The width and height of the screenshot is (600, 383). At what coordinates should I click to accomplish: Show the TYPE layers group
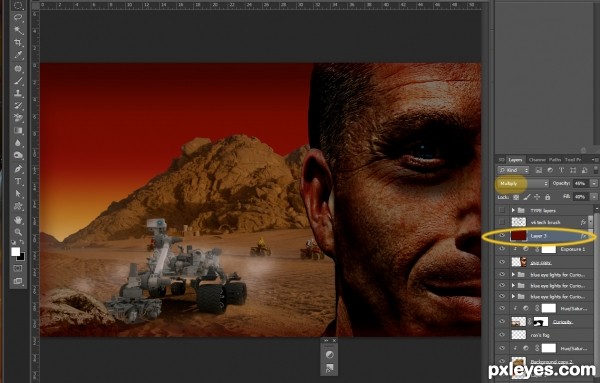click(x=502, y=210)
